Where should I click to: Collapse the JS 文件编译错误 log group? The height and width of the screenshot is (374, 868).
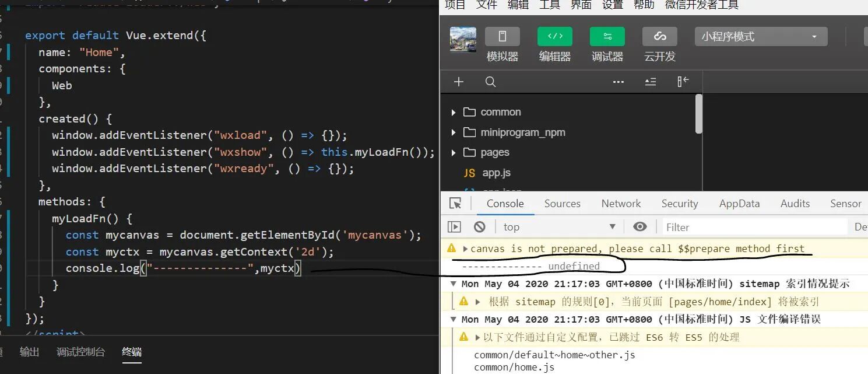[454, 319]
